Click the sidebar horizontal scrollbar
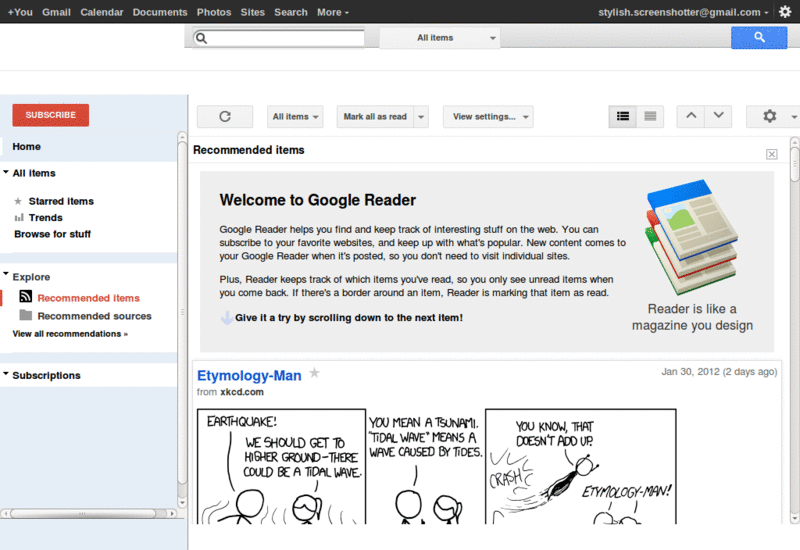Image resolution: width=800 pixels, height=550 pixels. coord(83,513)
